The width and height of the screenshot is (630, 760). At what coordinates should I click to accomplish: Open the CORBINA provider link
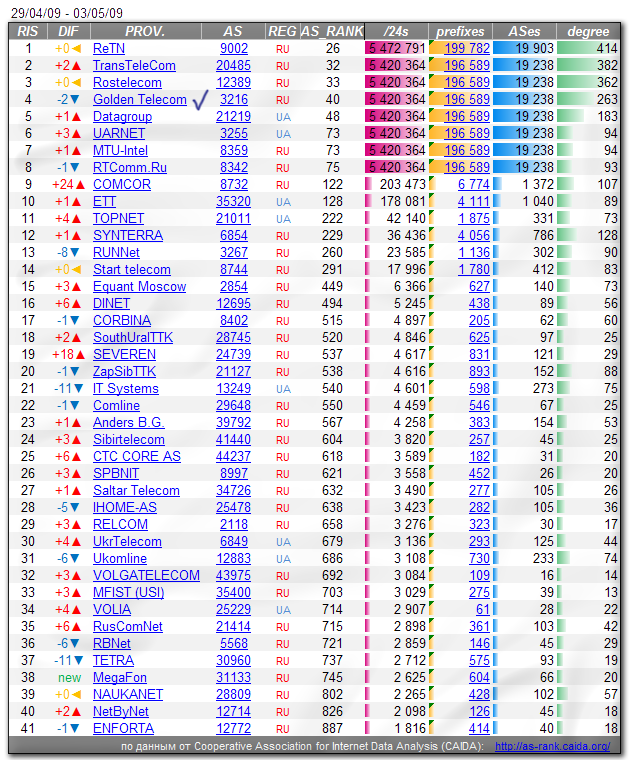coord(122,320)
